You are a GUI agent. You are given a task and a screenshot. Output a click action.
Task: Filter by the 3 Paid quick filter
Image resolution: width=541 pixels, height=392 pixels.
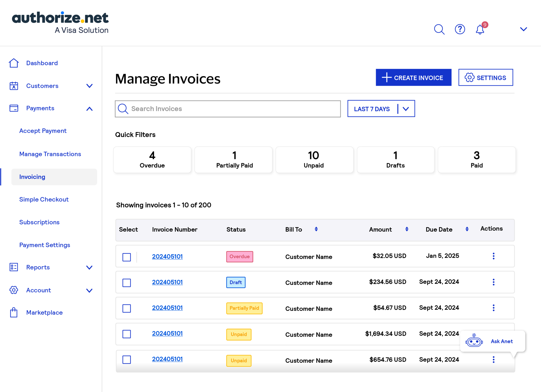pyautogui.click(x=477, y=160)
